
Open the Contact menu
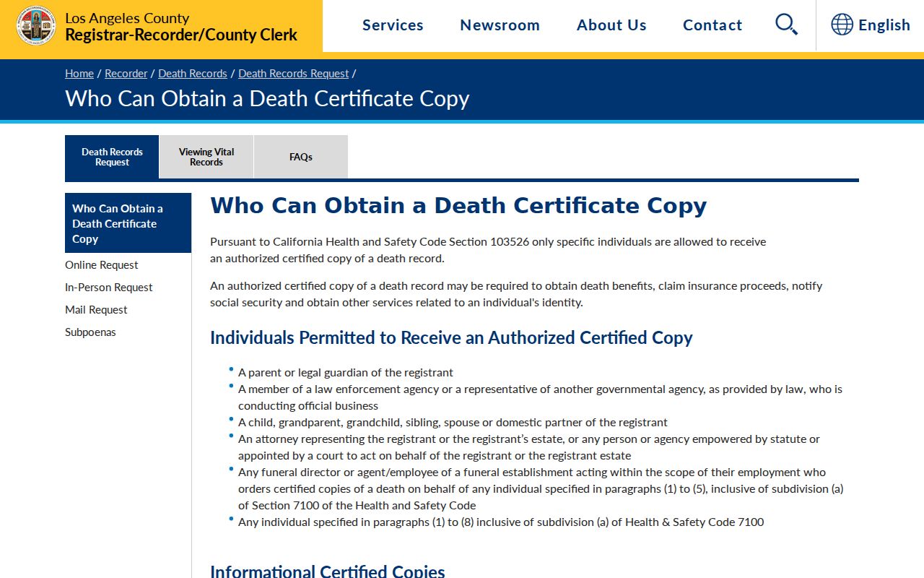(712, 25)
